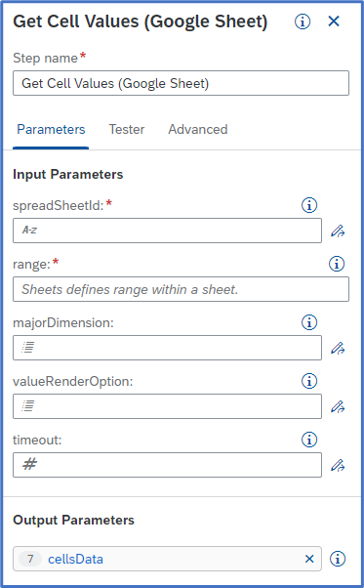
Task: Show info for range parameter
Action: [337, 264]
